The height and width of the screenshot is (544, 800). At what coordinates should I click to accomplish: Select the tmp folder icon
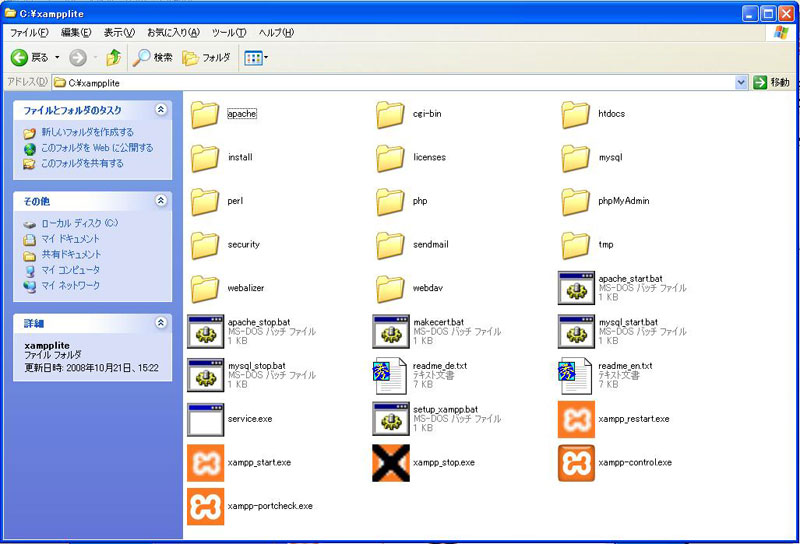point(576,245)
